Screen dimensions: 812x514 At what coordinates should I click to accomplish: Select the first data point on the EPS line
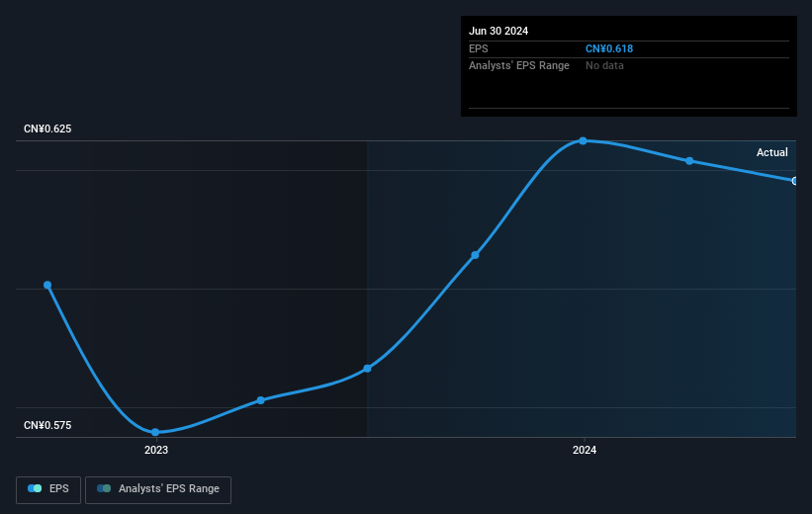coord(47,286)
